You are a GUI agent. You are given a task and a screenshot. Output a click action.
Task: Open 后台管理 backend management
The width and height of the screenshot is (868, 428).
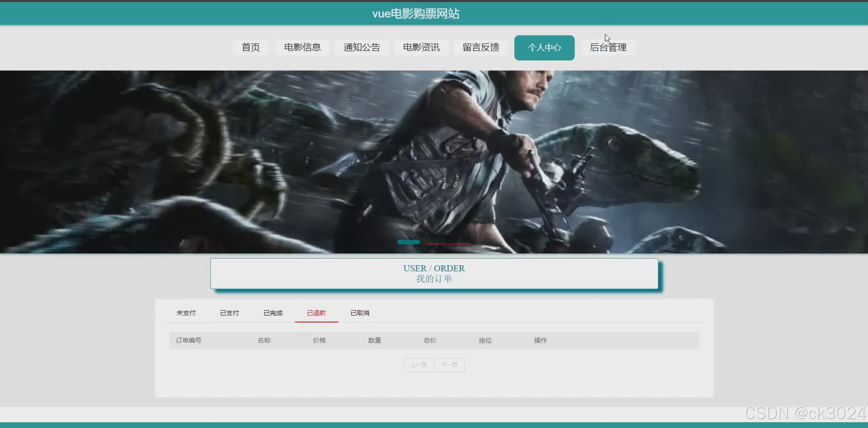click(608, 47)
